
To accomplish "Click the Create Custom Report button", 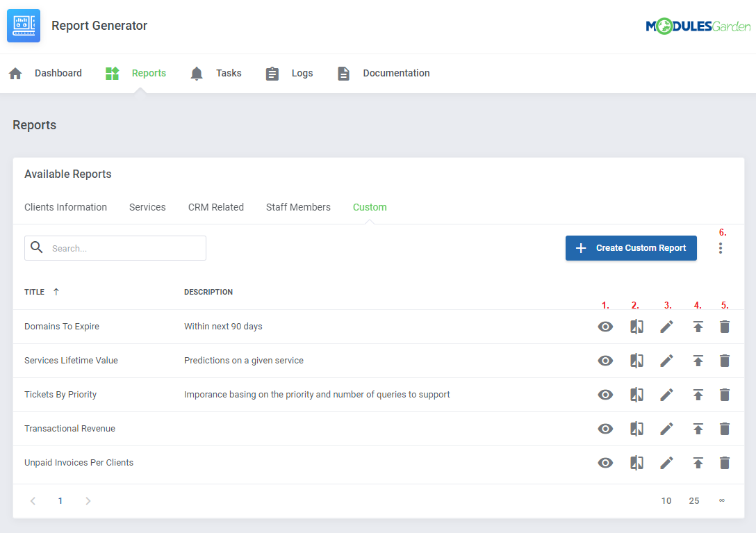I will coord(631,248).
